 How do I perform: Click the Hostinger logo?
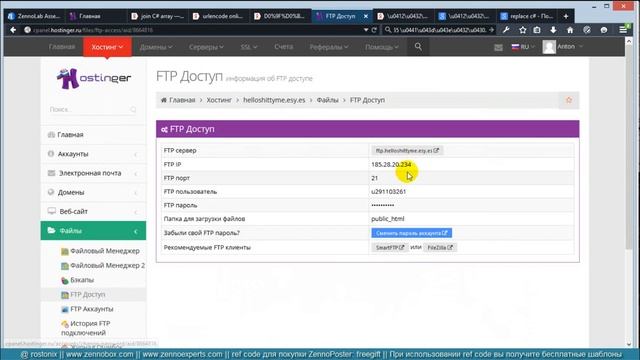[x=94, y=78]
